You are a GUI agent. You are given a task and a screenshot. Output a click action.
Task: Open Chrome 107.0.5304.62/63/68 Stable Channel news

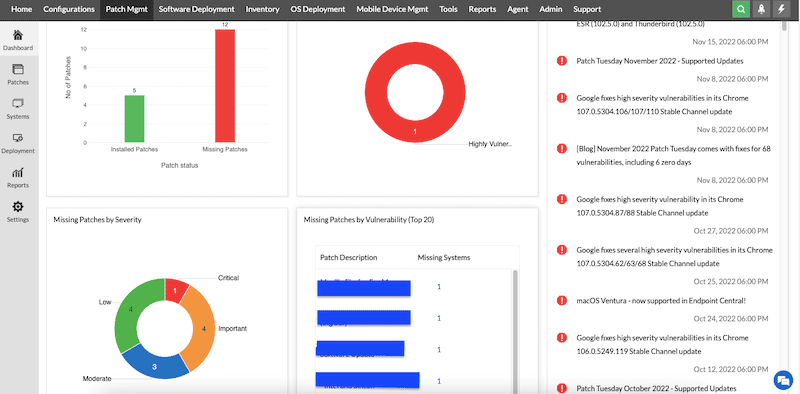tap(674, 257)
